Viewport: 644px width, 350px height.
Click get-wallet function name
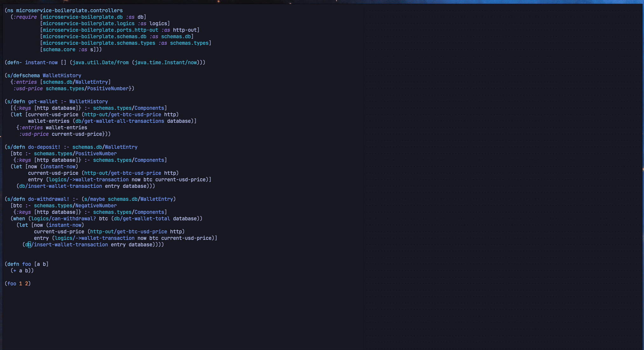43,102
